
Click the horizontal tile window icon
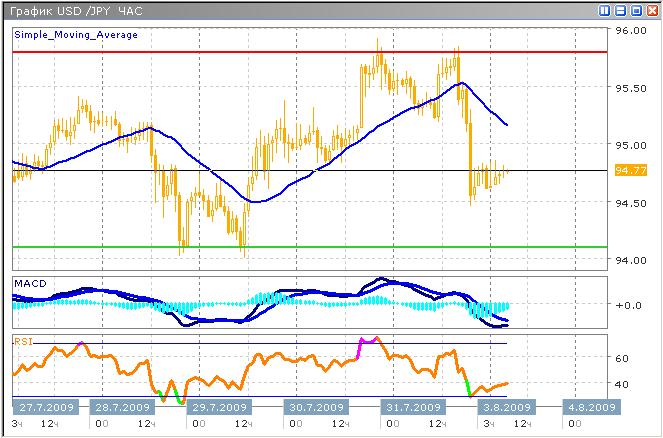coord(620,10)
